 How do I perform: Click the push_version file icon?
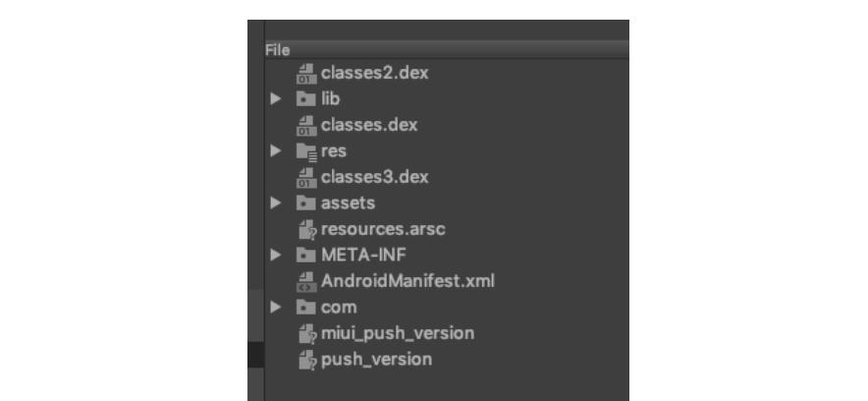coord(305,360)
